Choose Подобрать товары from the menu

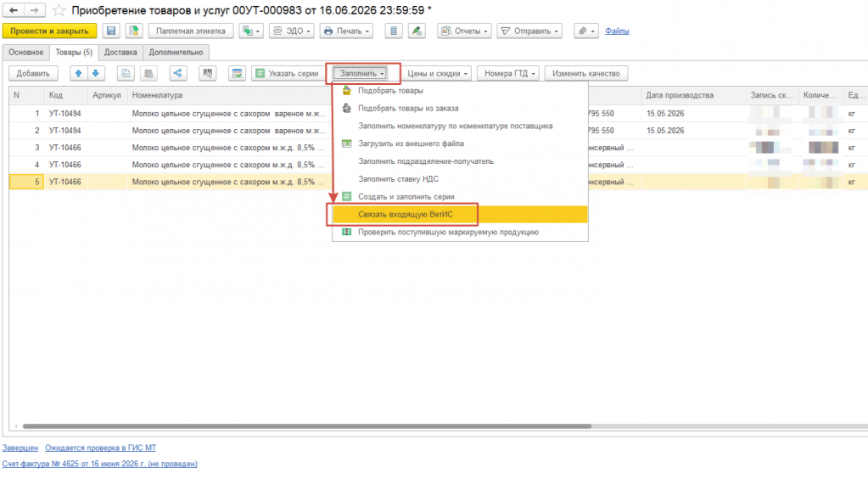pos(460,90)
